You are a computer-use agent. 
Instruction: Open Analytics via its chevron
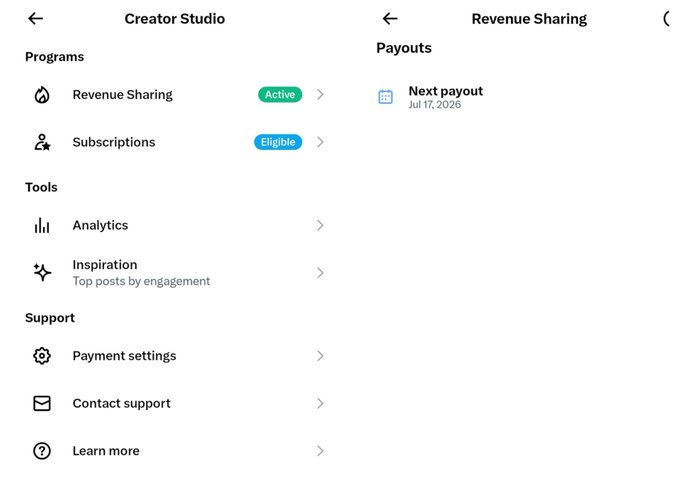point(320,225)
